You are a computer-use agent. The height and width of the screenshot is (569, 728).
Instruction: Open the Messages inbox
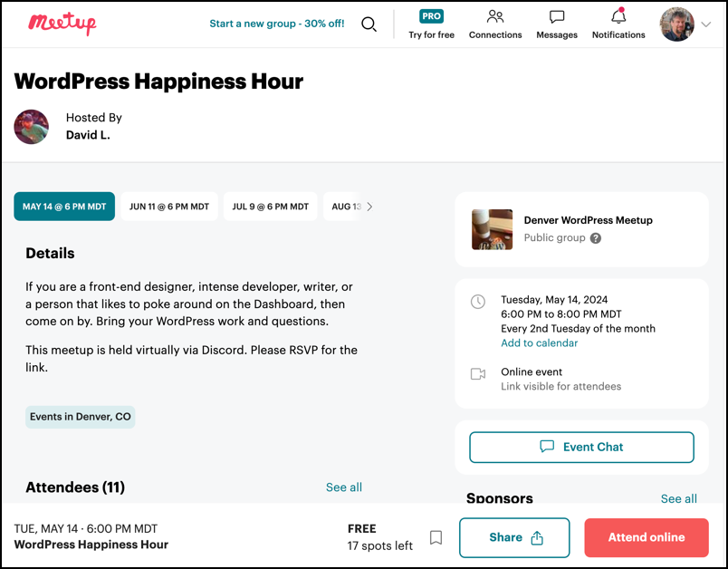pos(557,24)
